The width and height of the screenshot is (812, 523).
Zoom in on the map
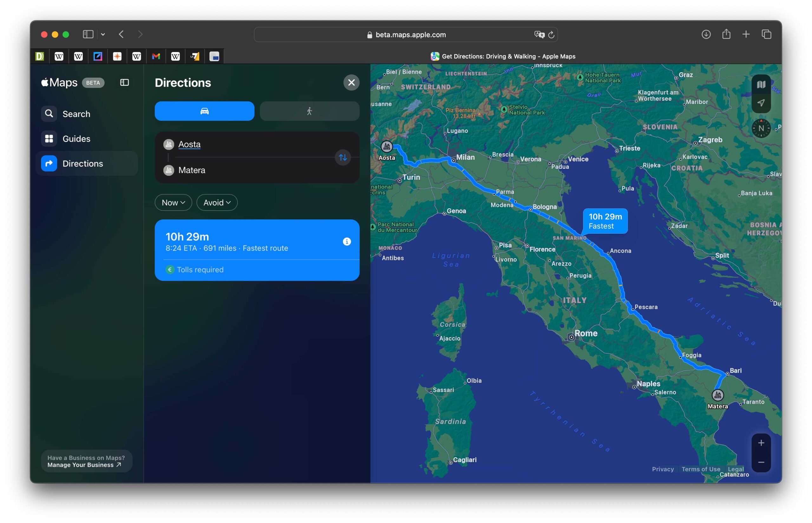point(761,443)
